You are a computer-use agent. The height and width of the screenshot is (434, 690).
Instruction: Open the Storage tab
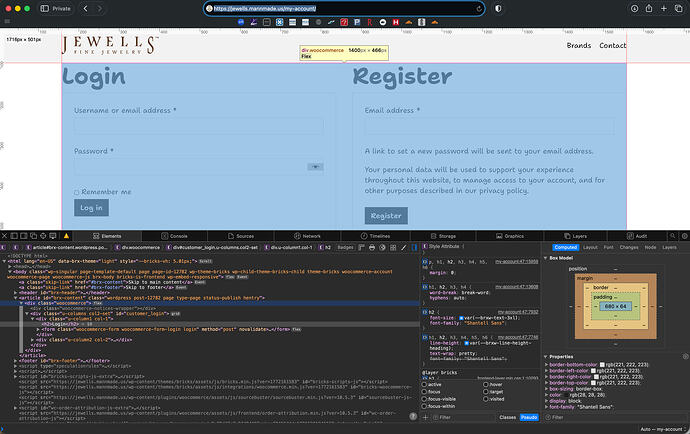coord(443,236)
